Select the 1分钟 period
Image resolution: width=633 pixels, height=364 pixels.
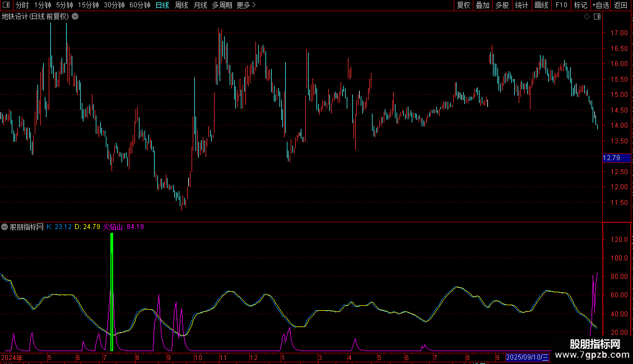click(x=43, y=5)
